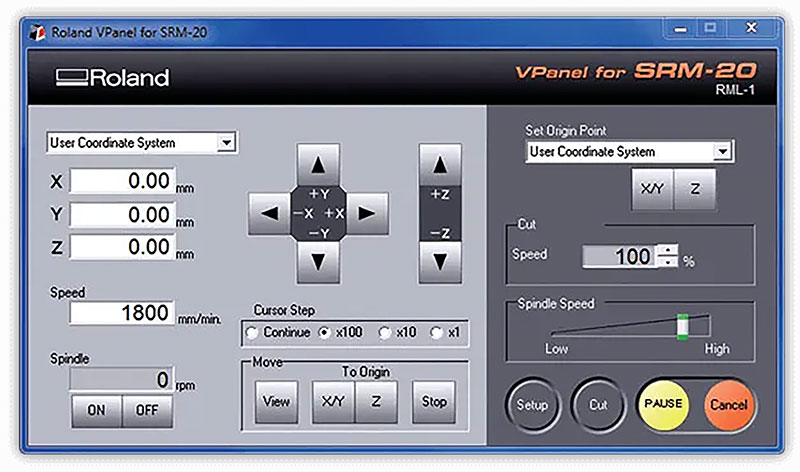800x472 pixels.
Task: Click the cut speed 100 value field
Action: [x=620, y=256]
